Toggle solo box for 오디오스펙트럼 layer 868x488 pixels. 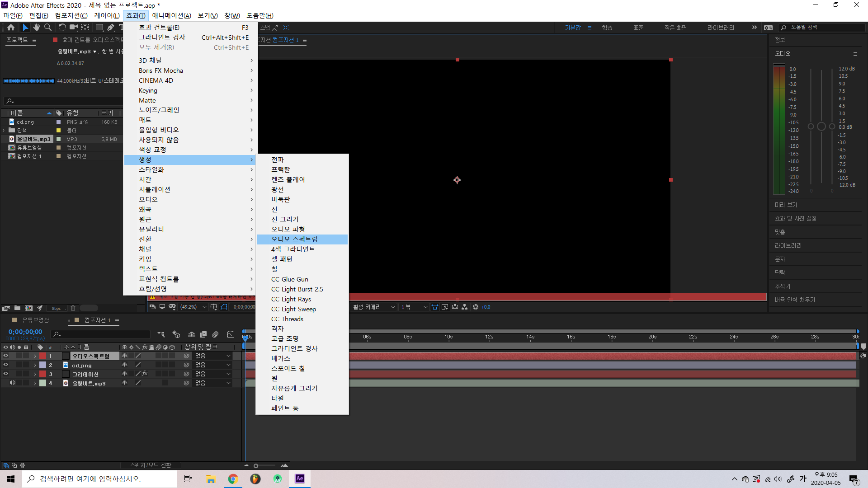pos(19,356)
